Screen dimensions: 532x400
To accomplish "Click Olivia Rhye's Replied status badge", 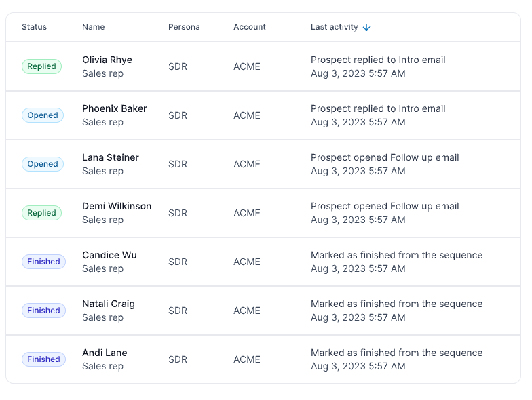I will click(x=42, y=66).
